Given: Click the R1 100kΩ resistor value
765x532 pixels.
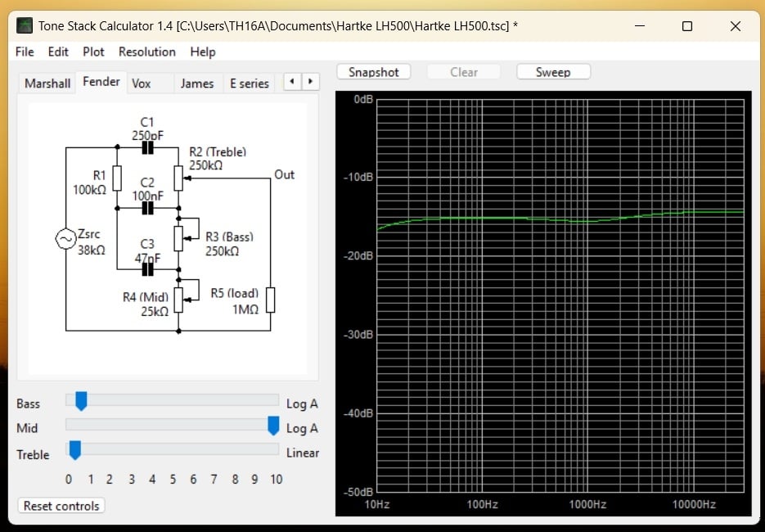Looking at the screenshot, I should point(90,189).
